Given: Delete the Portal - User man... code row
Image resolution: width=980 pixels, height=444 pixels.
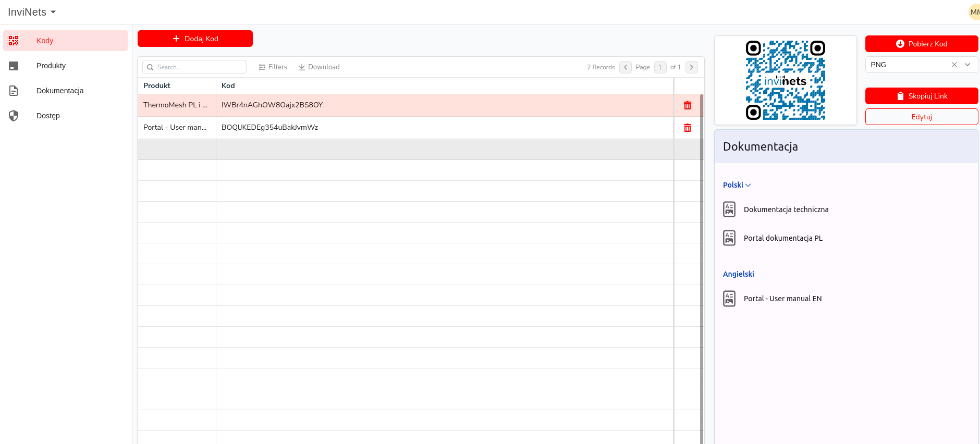Looking at the screenshot, I should [x=688, y=128].
